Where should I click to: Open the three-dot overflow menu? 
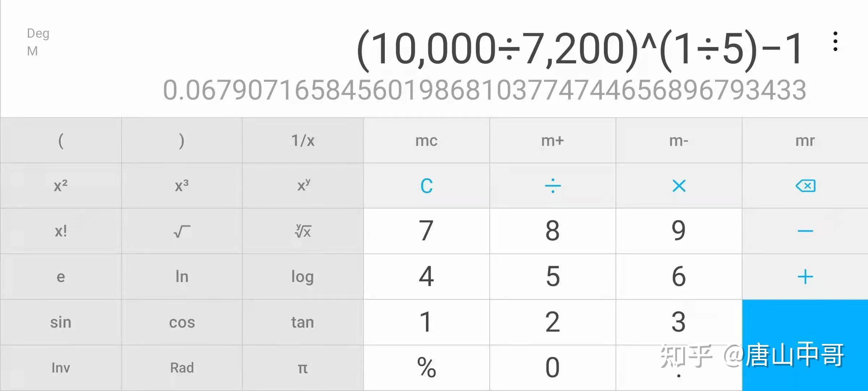coord(835,42)
